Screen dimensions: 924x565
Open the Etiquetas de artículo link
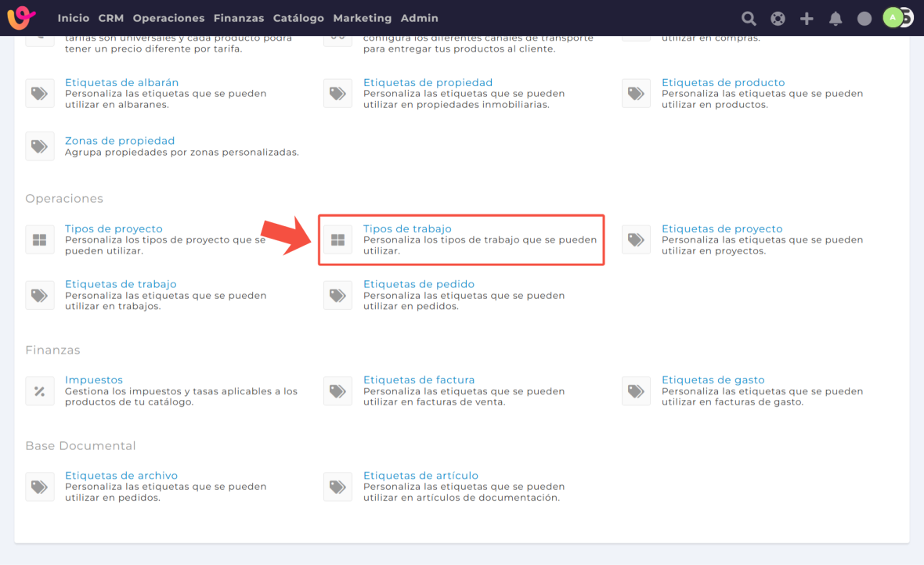[x=420, y=475]
